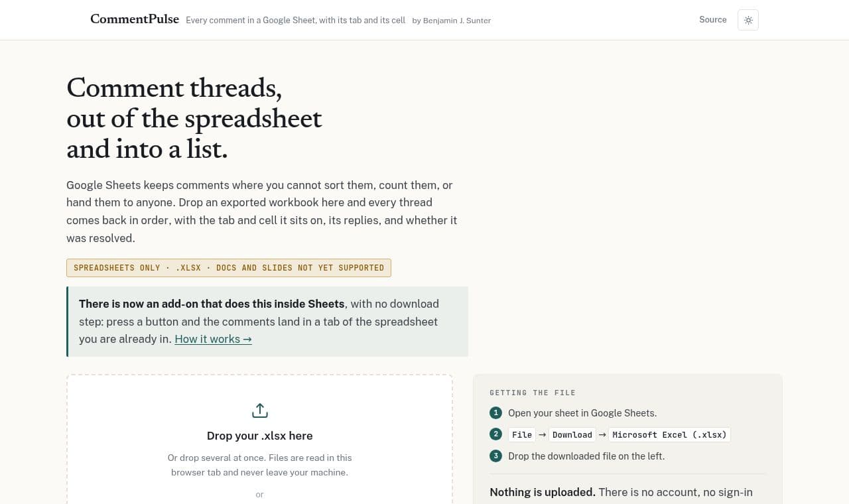The height and width of the screenshot is (504, 849).
Task: Select the step 1 number badge
Action: [x=495, y=413]
